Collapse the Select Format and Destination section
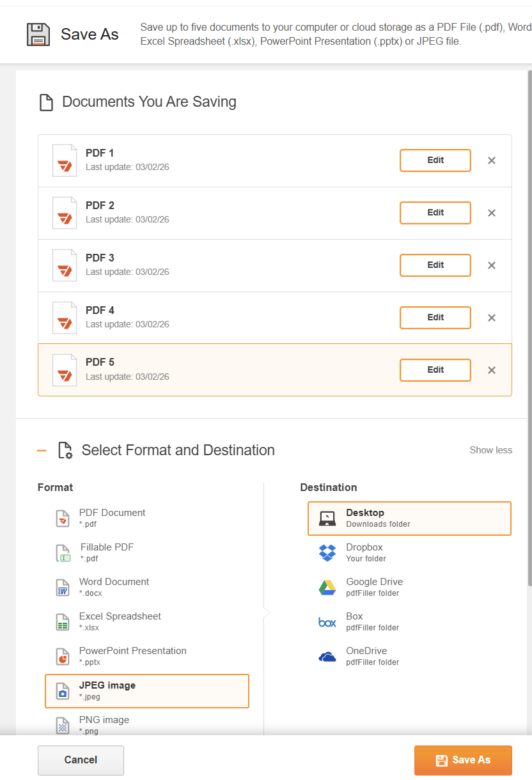532x780 pixels. tap(42, 450)
